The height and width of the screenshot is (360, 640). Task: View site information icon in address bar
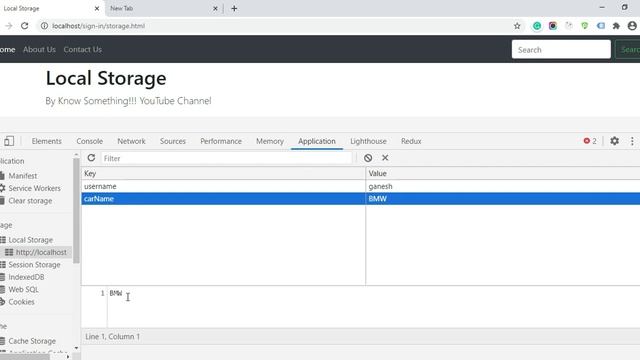(x=44, y=26)
